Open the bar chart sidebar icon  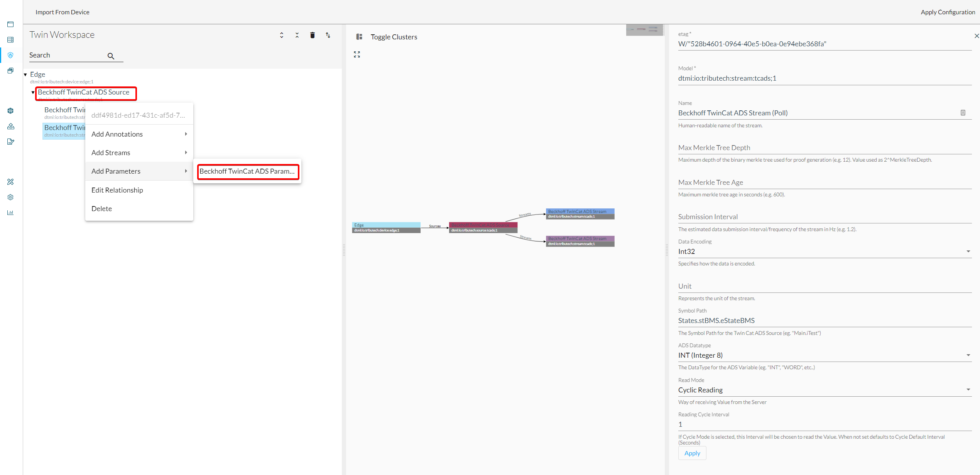pyautogui.click(x=10, y=213)
